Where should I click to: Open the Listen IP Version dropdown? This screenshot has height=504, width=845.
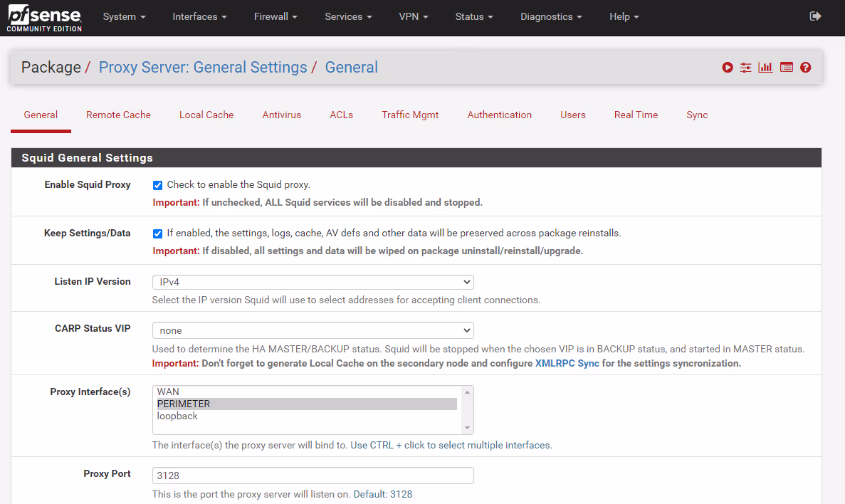[313, 282]
